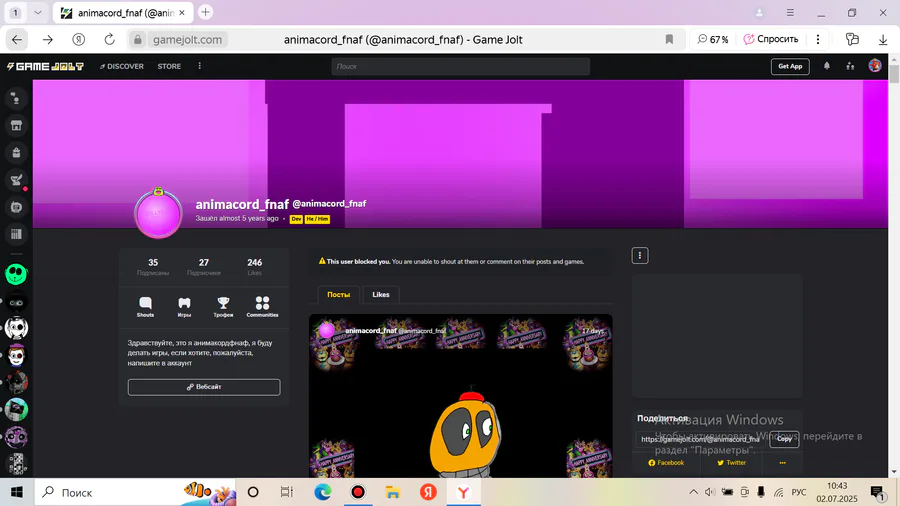Open the backpack icon in left sidebar
This screenshot has width=900, height=506.
coord(16,153)
